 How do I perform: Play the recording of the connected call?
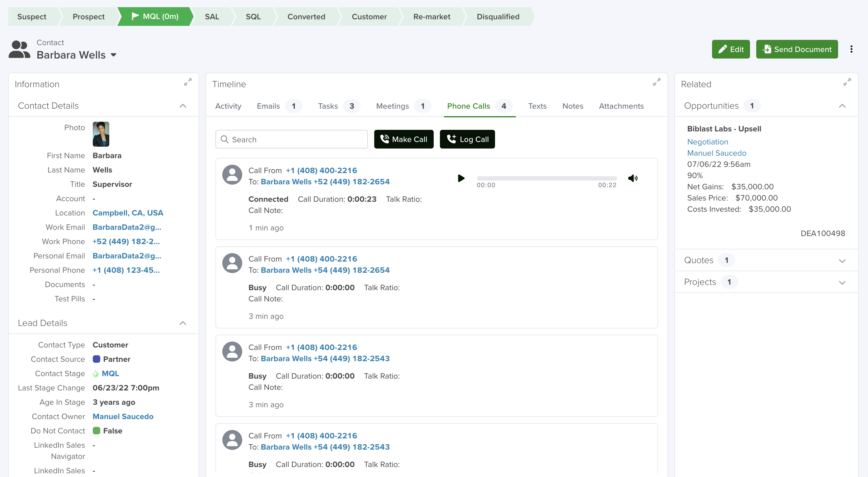461,178
